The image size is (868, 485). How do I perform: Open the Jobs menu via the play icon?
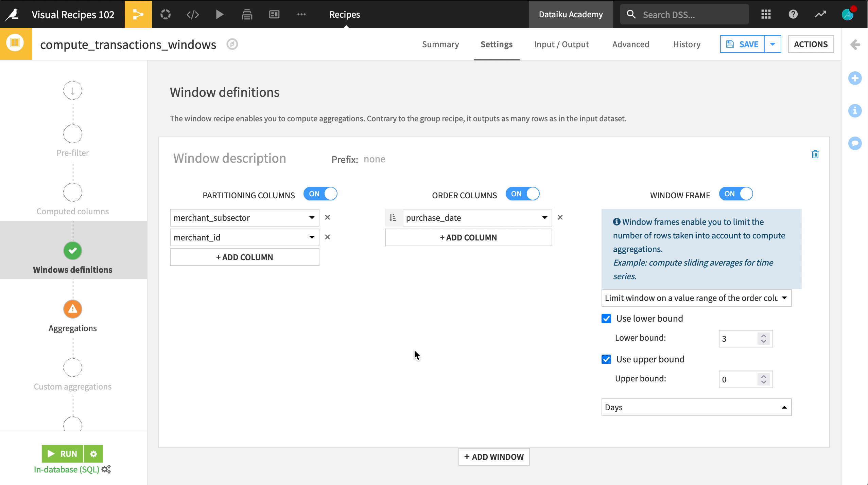point(219,14)
